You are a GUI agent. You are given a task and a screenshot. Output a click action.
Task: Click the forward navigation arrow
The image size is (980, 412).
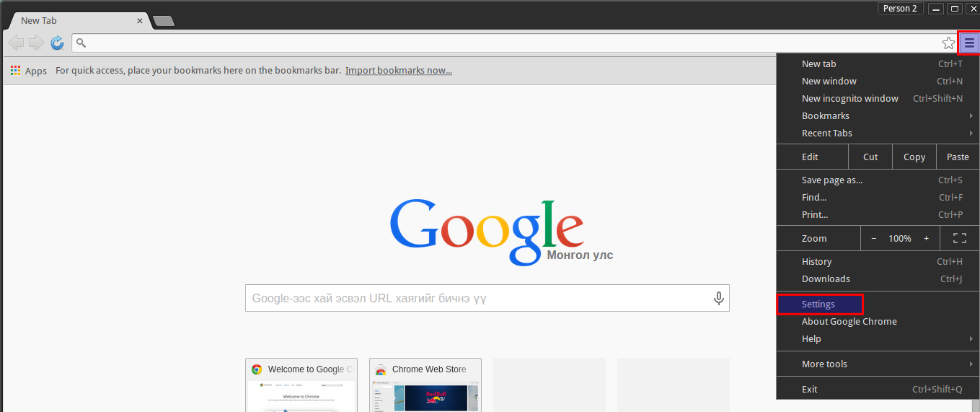click(x=36, y=43)
